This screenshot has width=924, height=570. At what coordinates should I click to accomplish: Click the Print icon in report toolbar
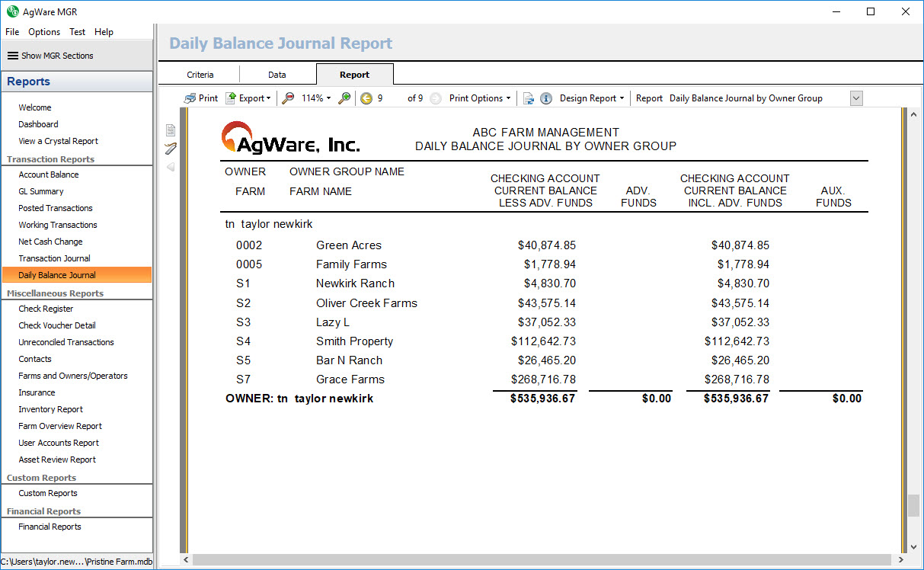[190, 98]
